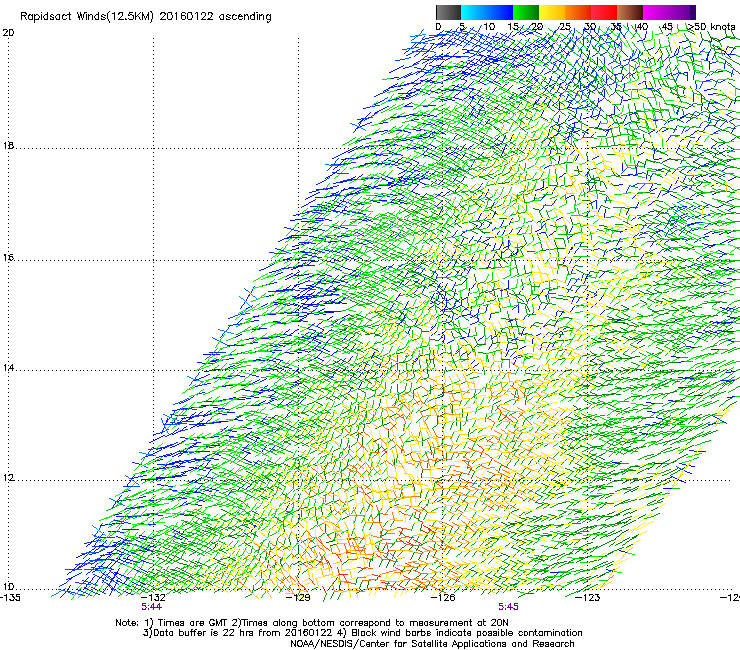Viewport: 740px width, 650px height.
Task: Click the blue 10-15 knots color segment
Action: [500, 12]
